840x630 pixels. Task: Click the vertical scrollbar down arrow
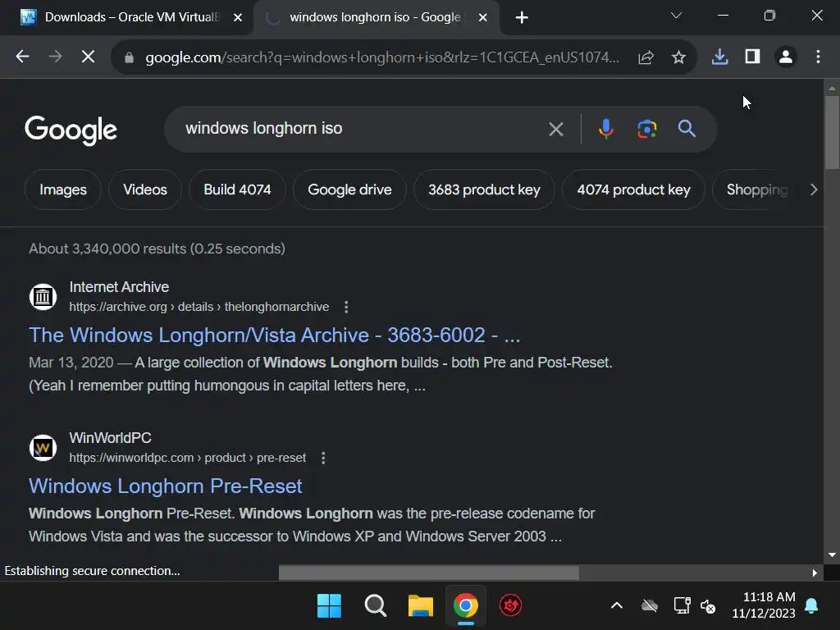click(832, 555)
